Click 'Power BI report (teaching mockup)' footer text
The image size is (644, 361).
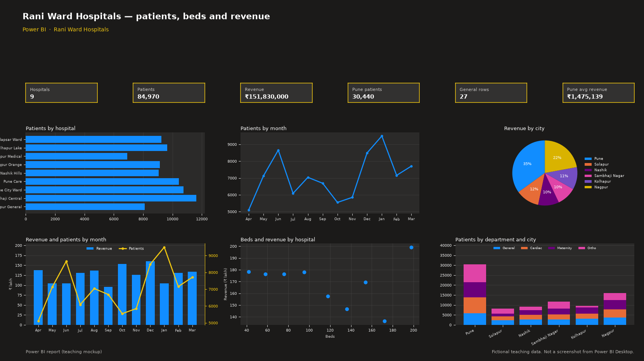pyautogui.click(x=64, y=352)
